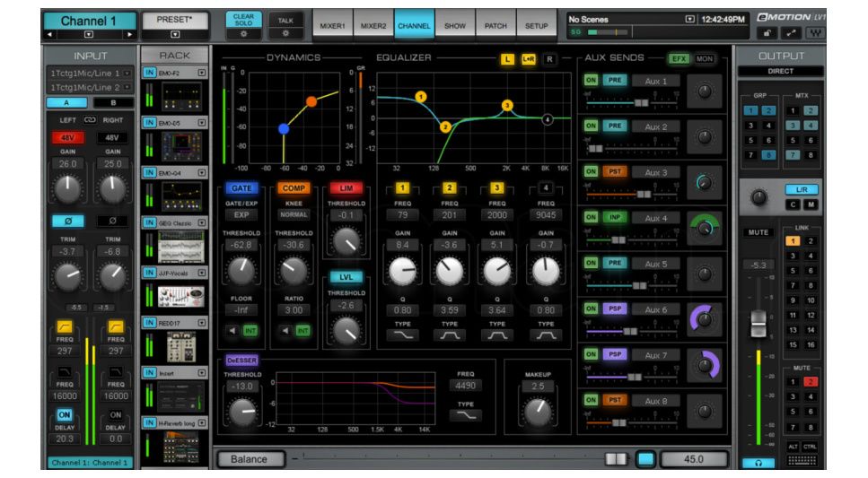Click the Balance button
This screenshot has height=478, width=868.
(250, 459)
